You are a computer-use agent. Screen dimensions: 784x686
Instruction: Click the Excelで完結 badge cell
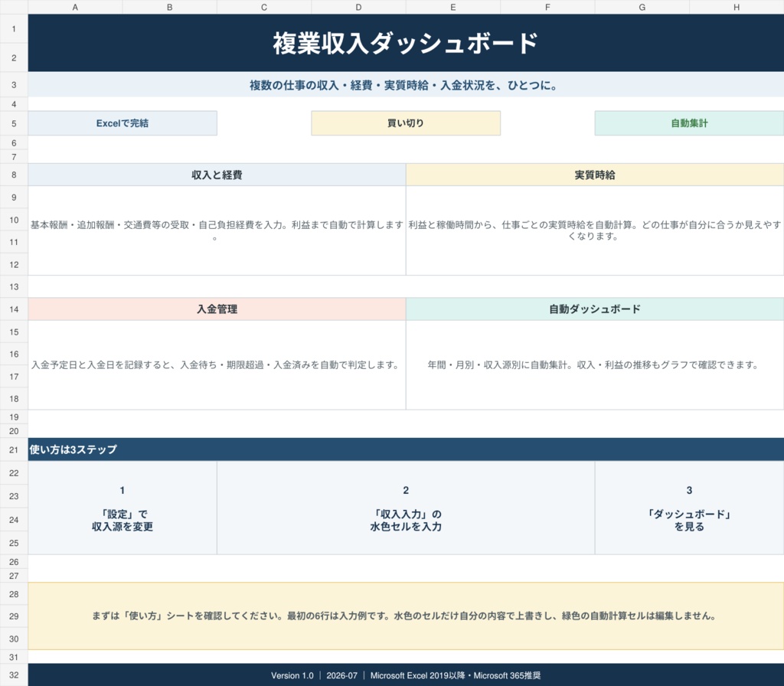[122, 123]
